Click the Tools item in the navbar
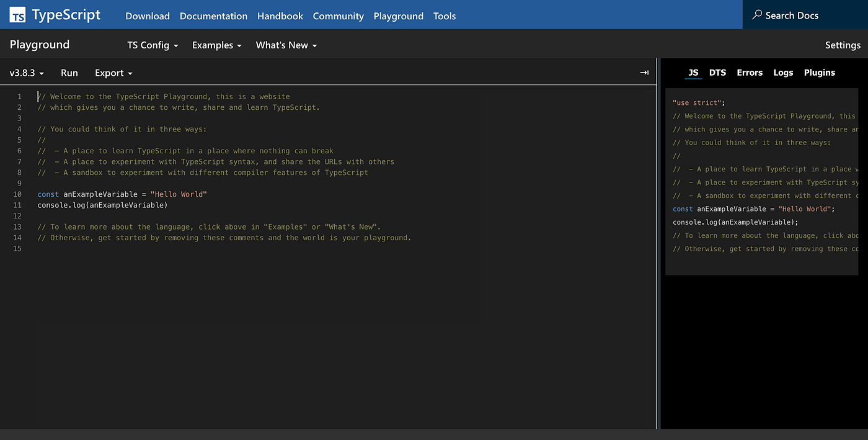868x440 pixels. pos(445,16)
